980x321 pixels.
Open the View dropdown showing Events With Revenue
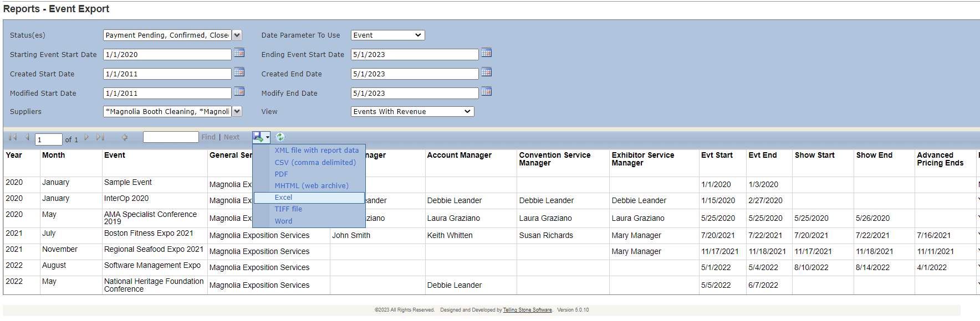pyautogui.click(x=412, y=112)
